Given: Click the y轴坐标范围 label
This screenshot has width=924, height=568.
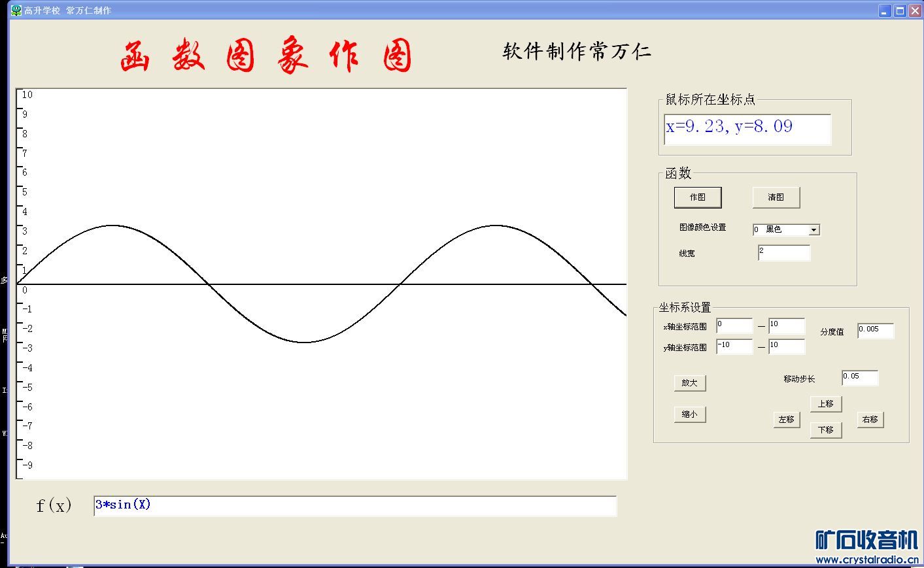Looking at the screenshot, I should point(685,348).
